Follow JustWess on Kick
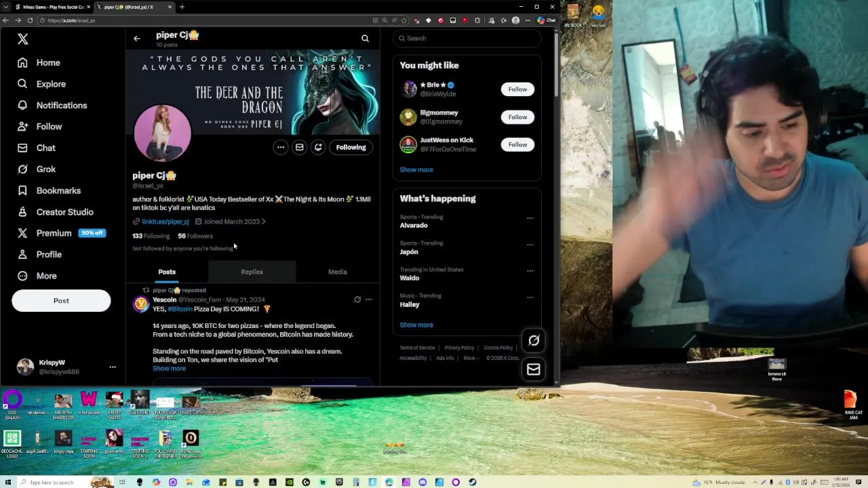Viewport: 868px width, 488px height. (517, 144)
